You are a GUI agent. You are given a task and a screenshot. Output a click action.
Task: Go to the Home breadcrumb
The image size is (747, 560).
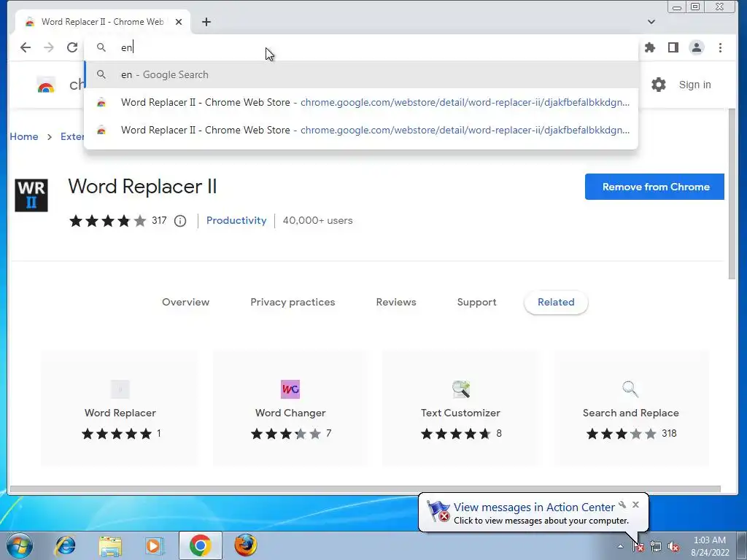click(x=24, y=136)
